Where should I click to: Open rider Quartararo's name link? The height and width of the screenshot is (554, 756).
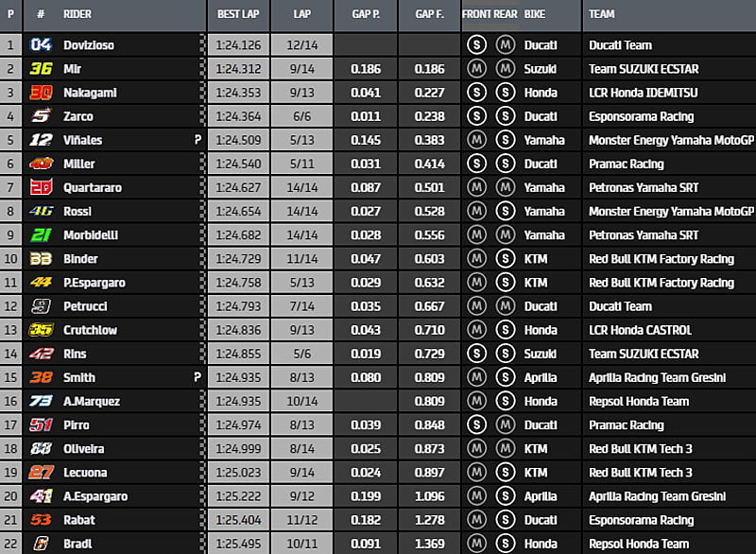(93, 187)
